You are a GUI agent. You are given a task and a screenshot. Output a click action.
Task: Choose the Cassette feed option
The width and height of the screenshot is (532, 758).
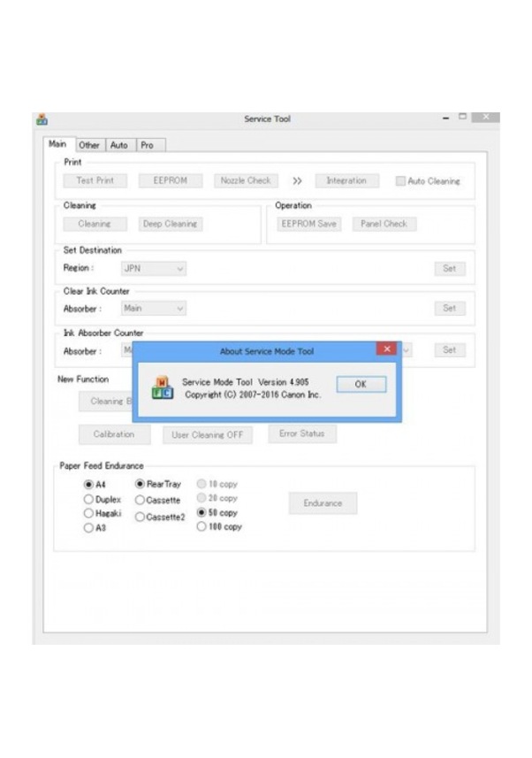[x=141, y=500]
